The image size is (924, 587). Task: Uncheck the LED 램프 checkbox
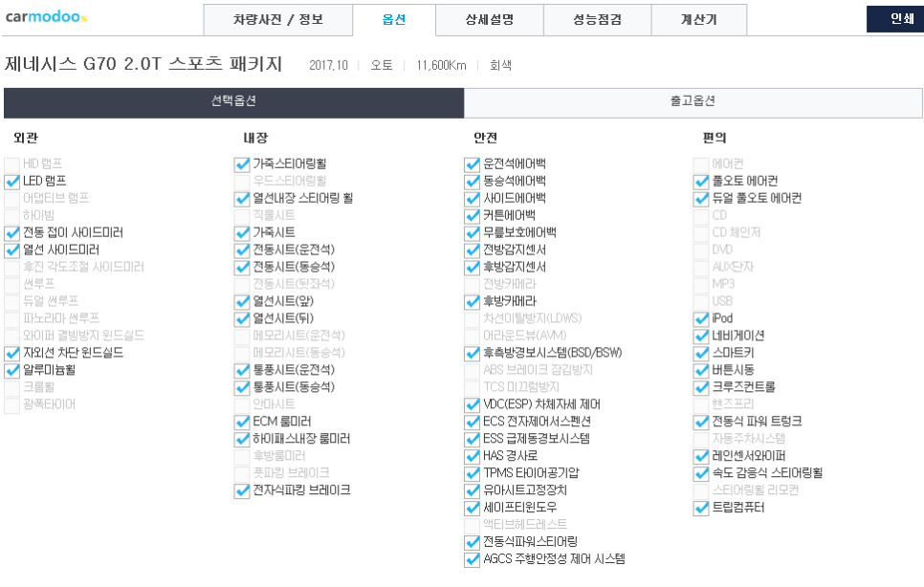(x=11, y=182)
